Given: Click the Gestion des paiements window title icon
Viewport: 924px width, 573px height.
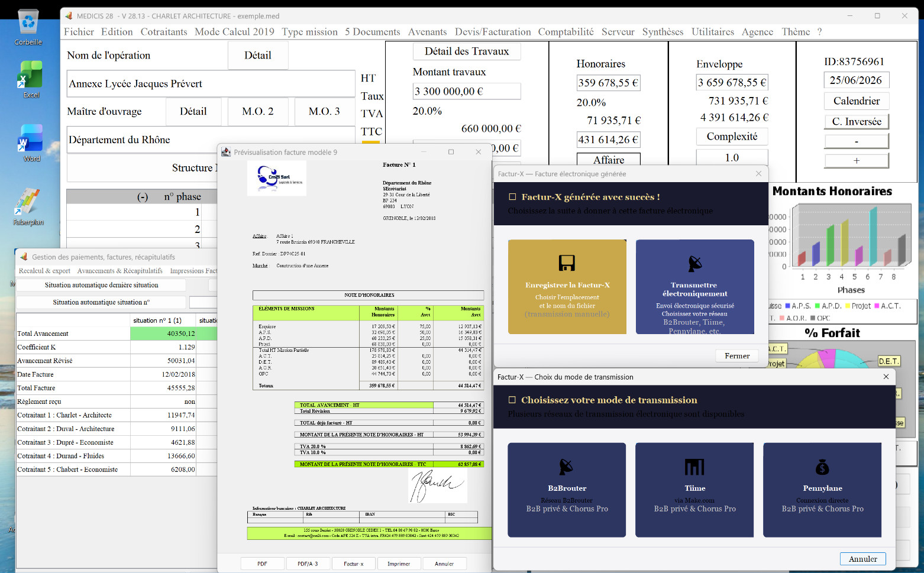Looking at the screenshot, I should (24, 257).
